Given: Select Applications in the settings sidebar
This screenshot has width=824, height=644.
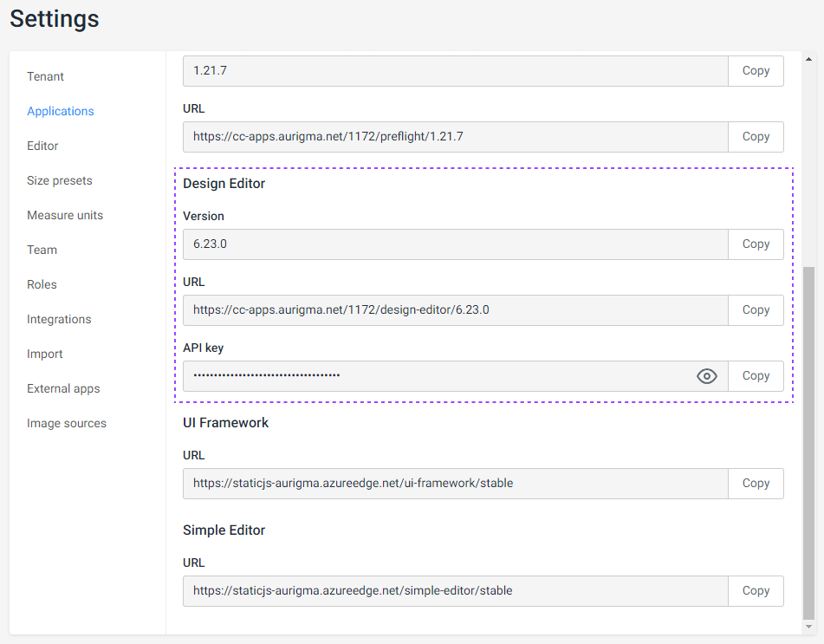Looking at the screenshot, I should 61,111.
